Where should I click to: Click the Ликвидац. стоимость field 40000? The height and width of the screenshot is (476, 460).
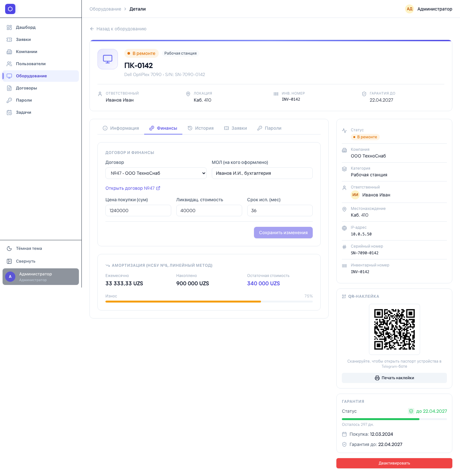tap(209, 211)
